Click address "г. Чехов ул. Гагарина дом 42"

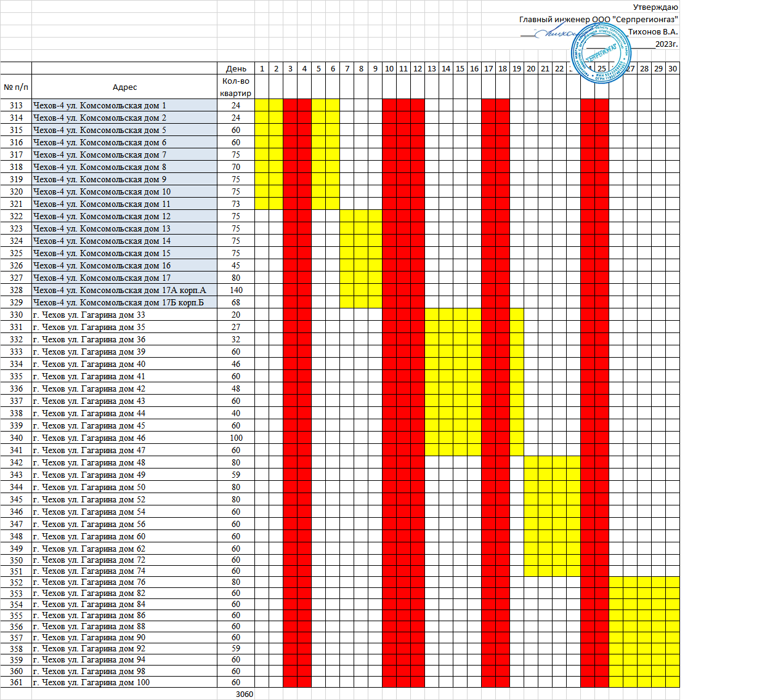click(x=124, y=388)
